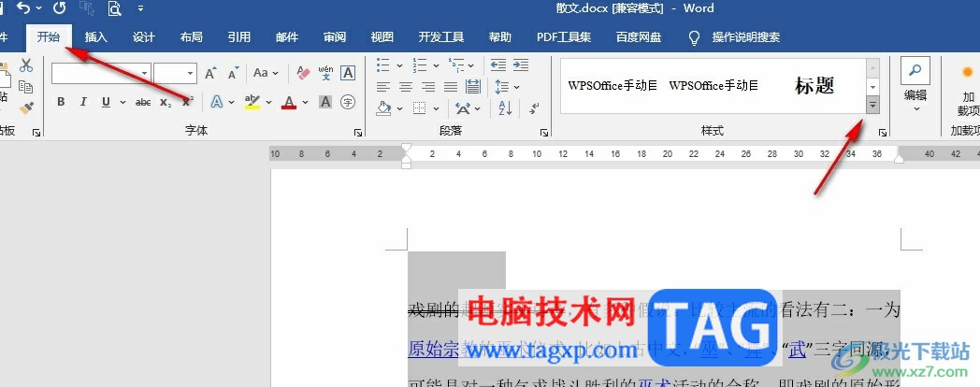Open highlight color dropdown arrow
Screen dimensions: 980x387
[268, 102]
